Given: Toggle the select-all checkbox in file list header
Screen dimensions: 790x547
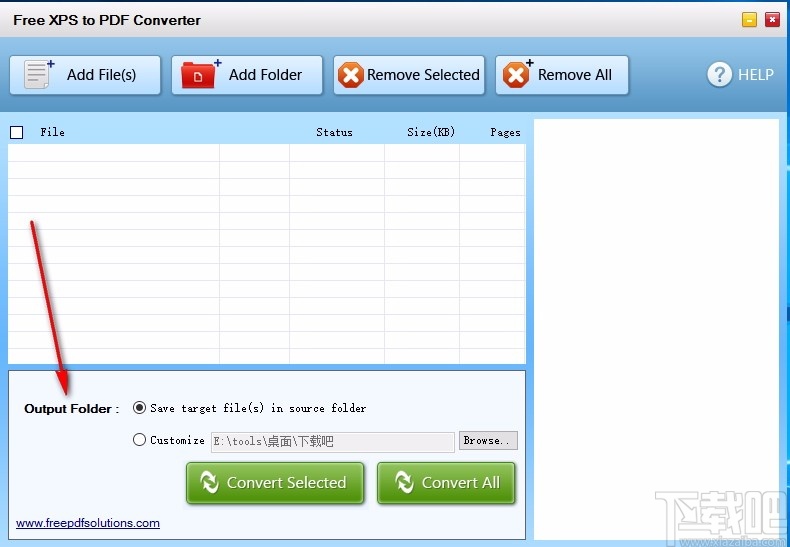Looking at the screenshot, I should point(17,132).
